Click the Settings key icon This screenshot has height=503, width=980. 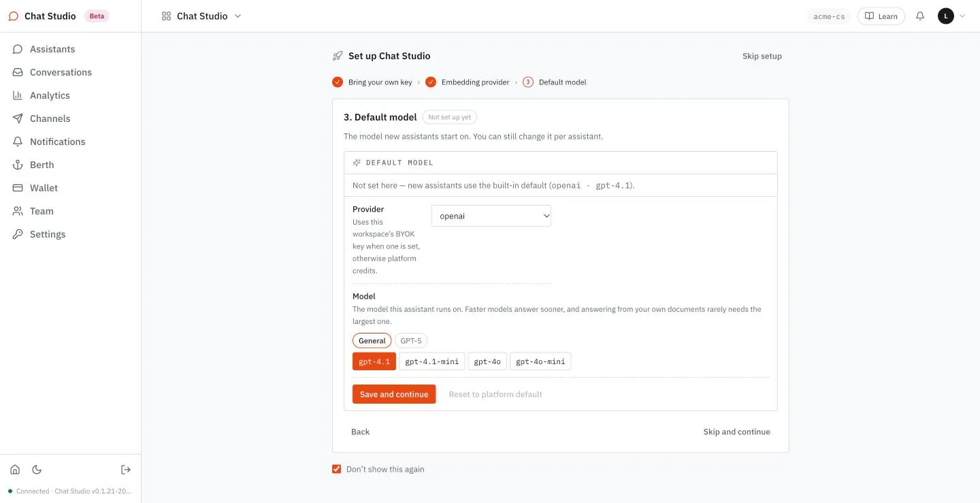(x=18, y=234)
